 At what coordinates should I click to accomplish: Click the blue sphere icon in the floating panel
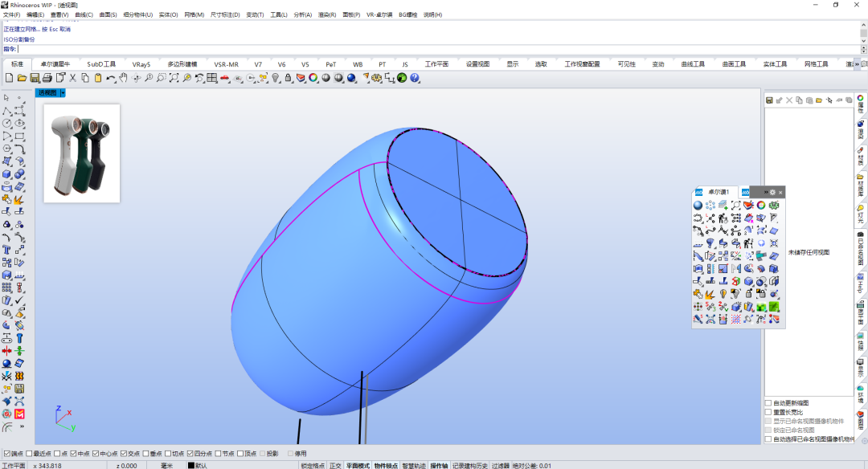click(698, 206)
